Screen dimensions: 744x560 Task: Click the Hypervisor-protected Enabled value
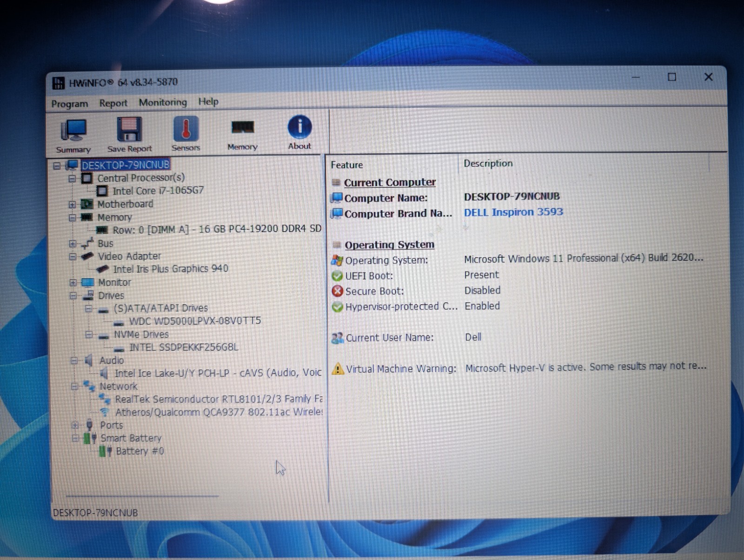(482, 306)
